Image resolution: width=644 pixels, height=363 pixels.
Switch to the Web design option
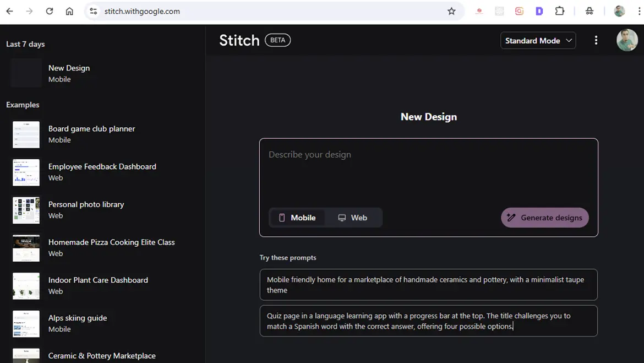point(352,218)
